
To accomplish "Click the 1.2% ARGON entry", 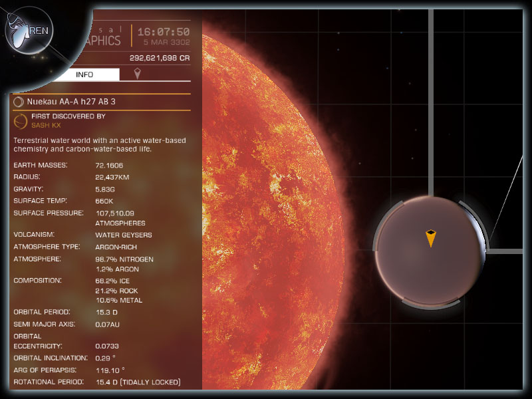I will (x=117, y=269).
